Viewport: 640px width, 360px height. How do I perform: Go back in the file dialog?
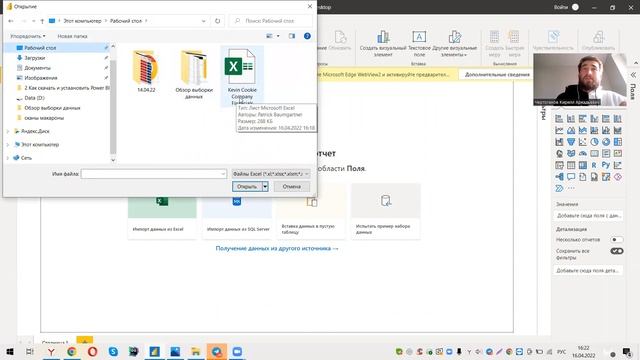click(11, 21)
